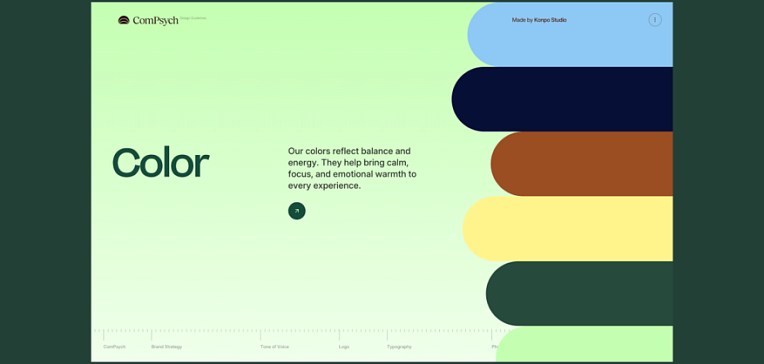Select the light blue color pill
This screenshot has height=364, width=764.
tap(570, 34)
